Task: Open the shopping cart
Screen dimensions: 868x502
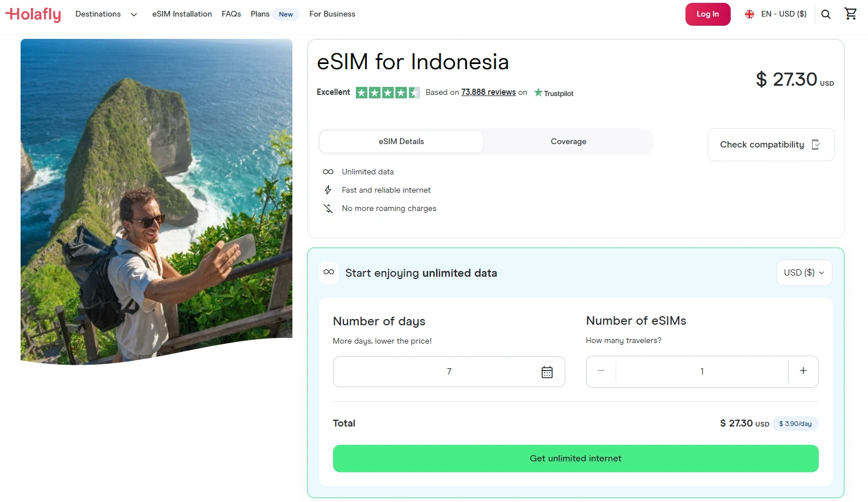Action: point(851,14)
